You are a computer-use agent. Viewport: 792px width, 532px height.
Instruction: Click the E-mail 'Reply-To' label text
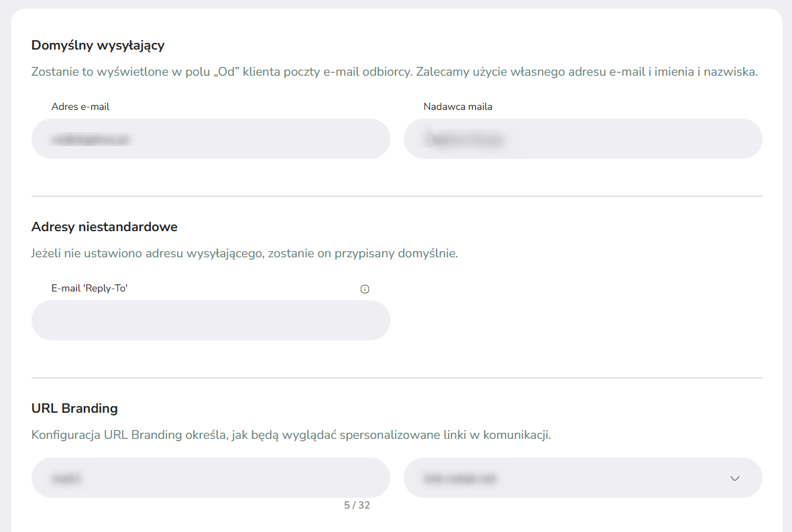point(89,288)
